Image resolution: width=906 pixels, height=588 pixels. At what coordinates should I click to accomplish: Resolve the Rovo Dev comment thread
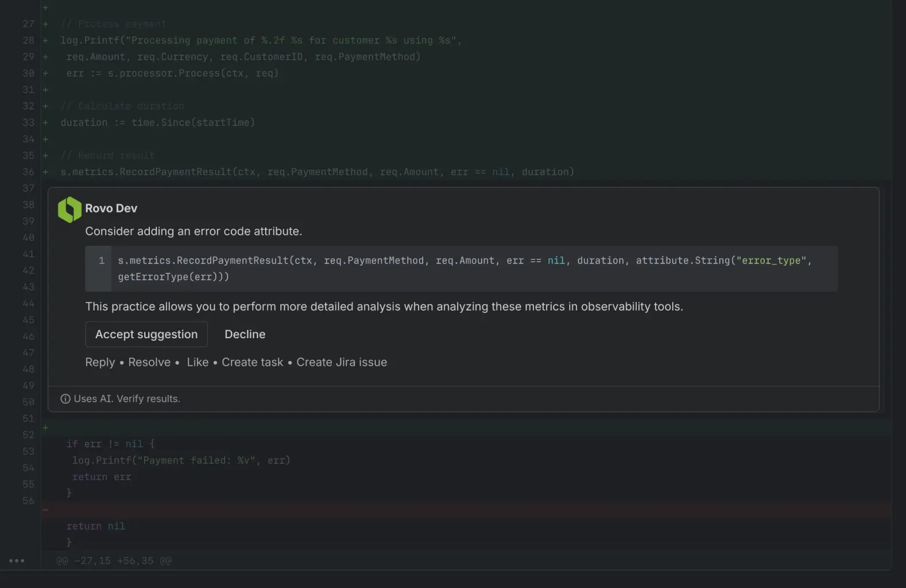click(x=149, y=362)
